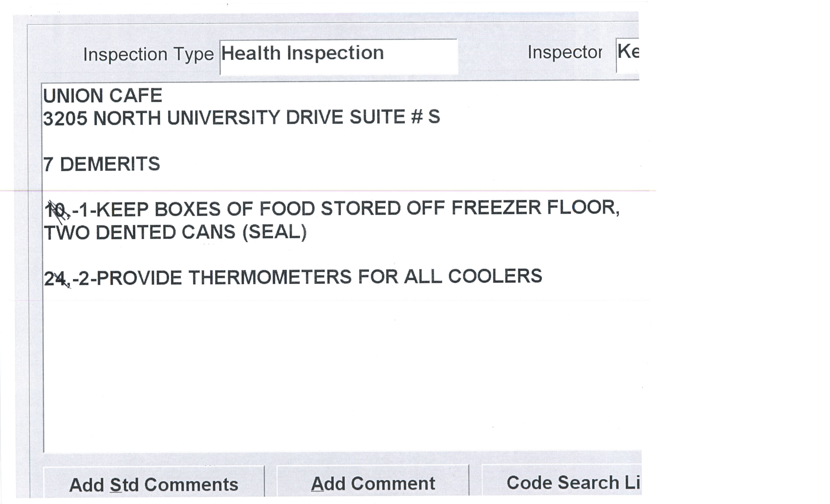Click the 7 DEMERITS line
This screenshot has height=504, width=830.
click(x=101, y=164)
